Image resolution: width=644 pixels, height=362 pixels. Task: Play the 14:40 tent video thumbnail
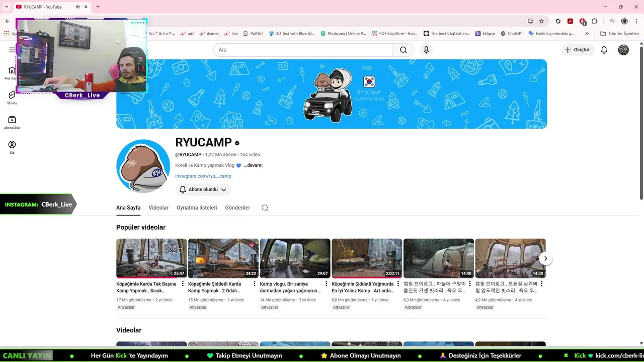[x=439, y=258]
